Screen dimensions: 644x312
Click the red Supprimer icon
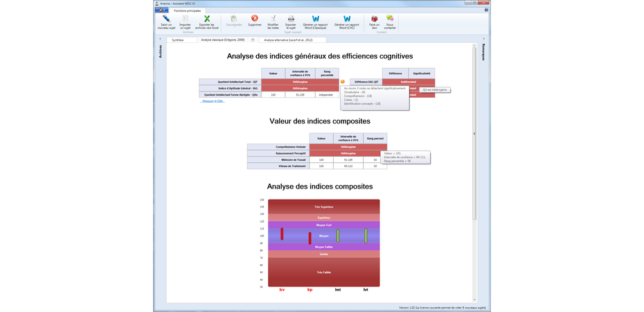click(x=255, y=19)
